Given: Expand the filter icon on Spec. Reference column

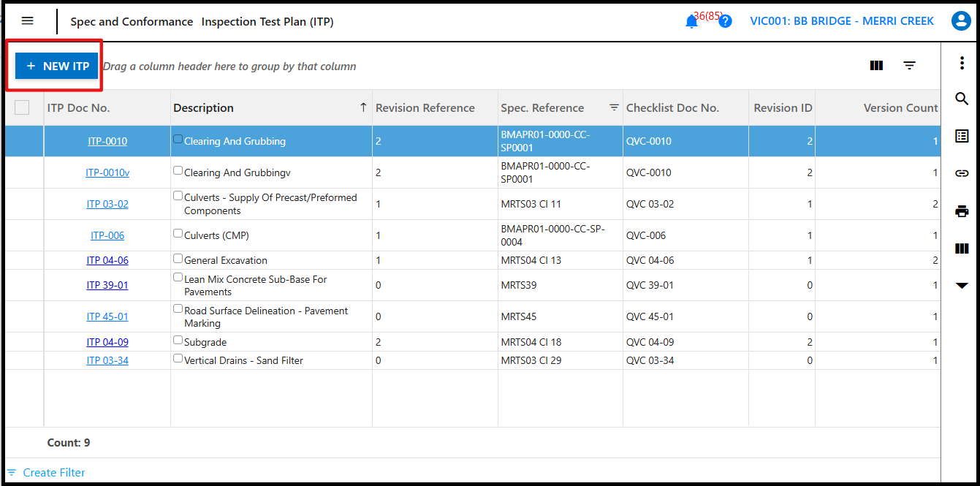Looking at the screenshot, I should click(x=612, y=107).
